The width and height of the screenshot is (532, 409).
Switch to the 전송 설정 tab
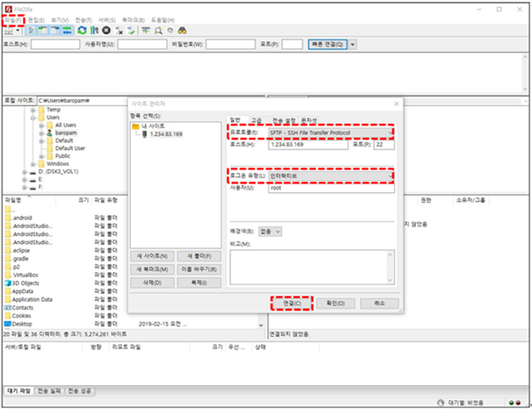284,120
